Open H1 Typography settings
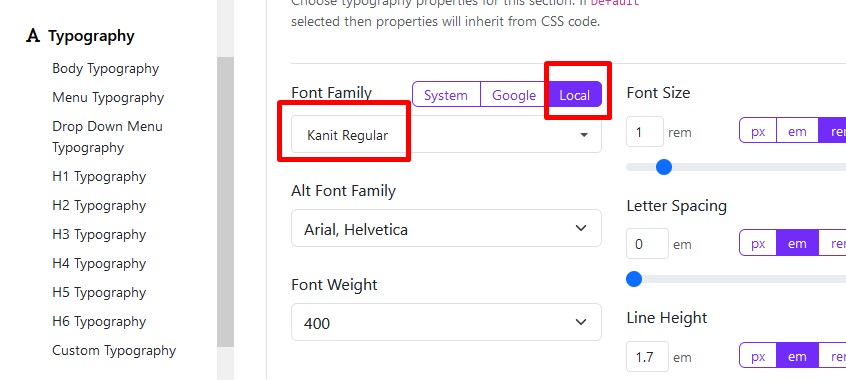 (x=99, y=177)
